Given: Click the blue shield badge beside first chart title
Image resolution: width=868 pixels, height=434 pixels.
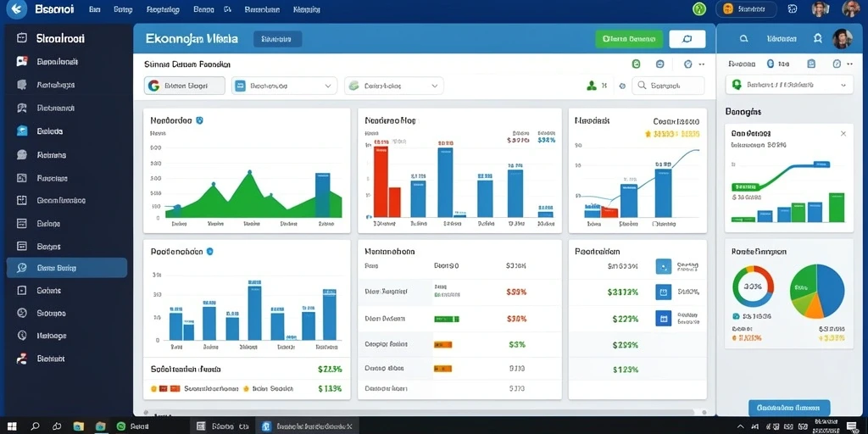Looking at the screenshot, I should [x=199, y=120].
